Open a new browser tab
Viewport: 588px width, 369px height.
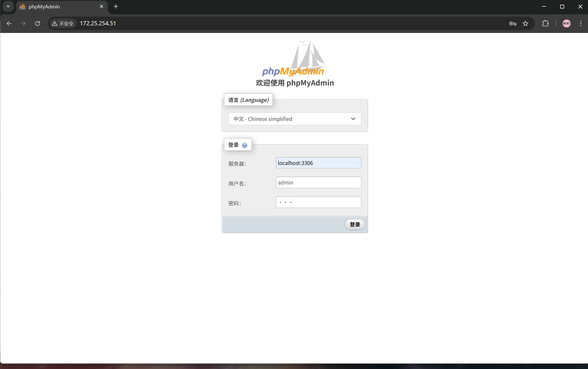116,6
